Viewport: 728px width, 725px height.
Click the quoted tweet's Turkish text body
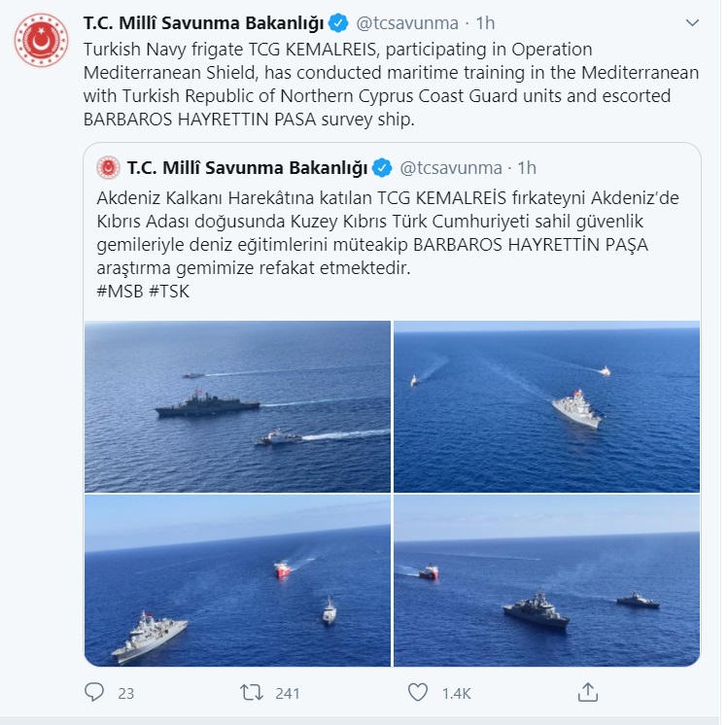(388, 233)
